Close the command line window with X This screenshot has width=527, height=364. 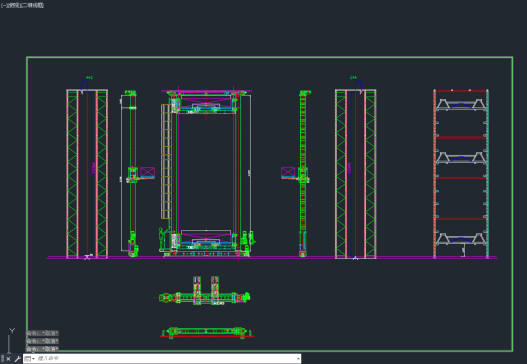[x=8, y=359]
